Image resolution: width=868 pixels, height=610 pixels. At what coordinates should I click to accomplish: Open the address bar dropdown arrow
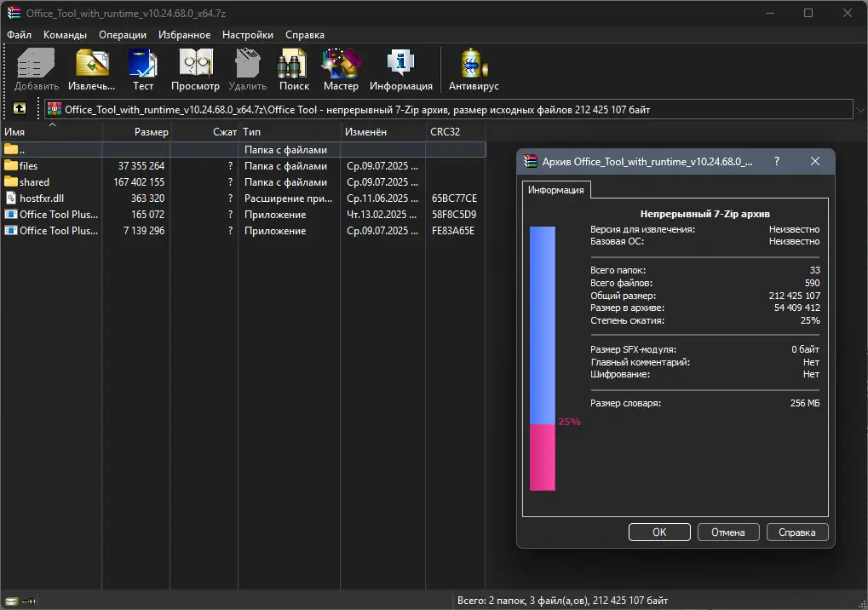[x=860, y=108]
